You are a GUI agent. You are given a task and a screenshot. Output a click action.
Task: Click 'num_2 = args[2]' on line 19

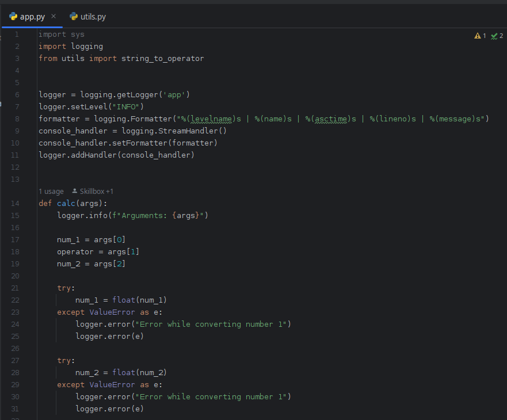[x=91, y=264]
